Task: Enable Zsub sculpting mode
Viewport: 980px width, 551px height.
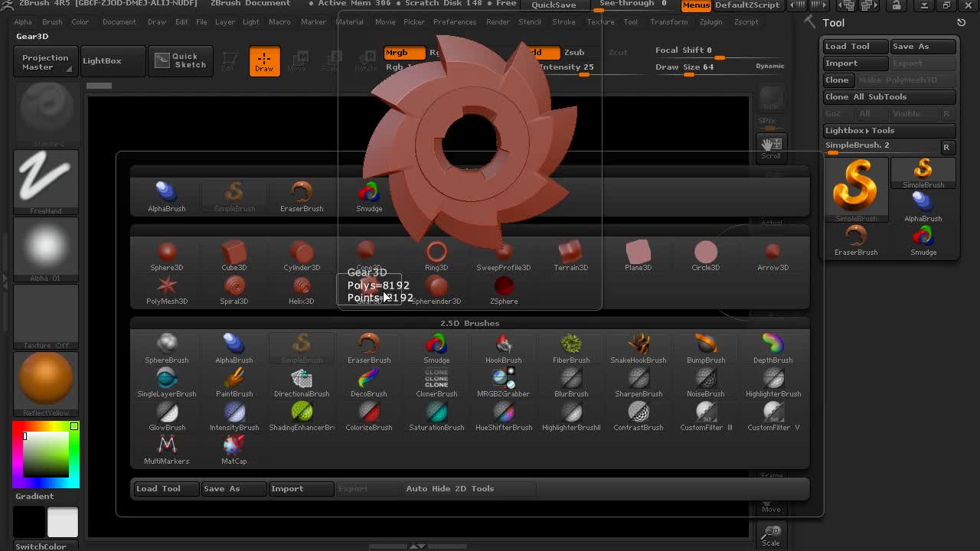Action: tap(574, 52)
